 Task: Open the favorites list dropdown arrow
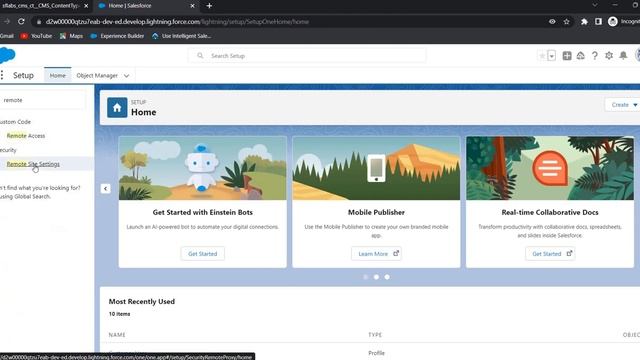551,56
